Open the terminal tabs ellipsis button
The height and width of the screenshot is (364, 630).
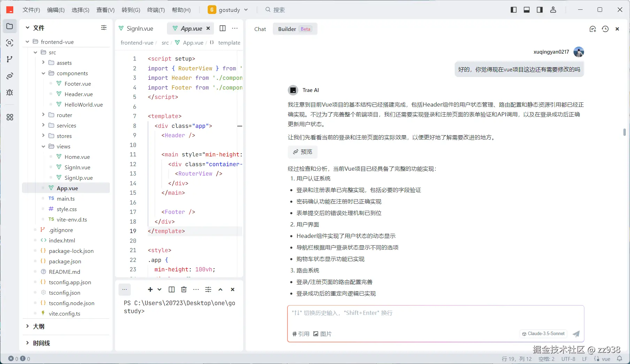[x=124, y=289]
